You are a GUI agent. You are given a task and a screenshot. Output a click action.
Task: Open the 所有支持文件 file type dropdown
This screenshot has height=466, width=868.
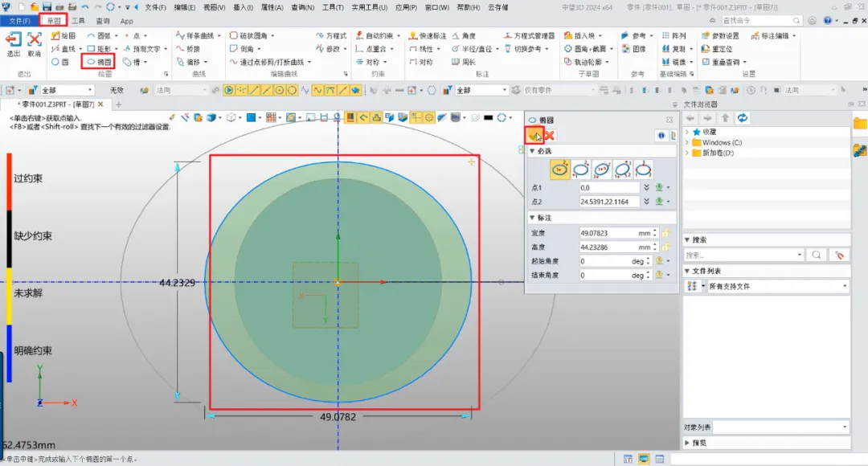tap(845, 286)
